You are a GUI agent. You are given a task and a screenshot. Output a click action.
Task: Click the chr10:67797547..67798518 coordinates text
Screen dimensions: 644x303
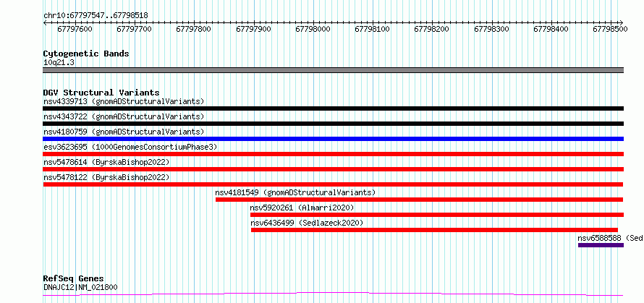(x=96, y=16)
